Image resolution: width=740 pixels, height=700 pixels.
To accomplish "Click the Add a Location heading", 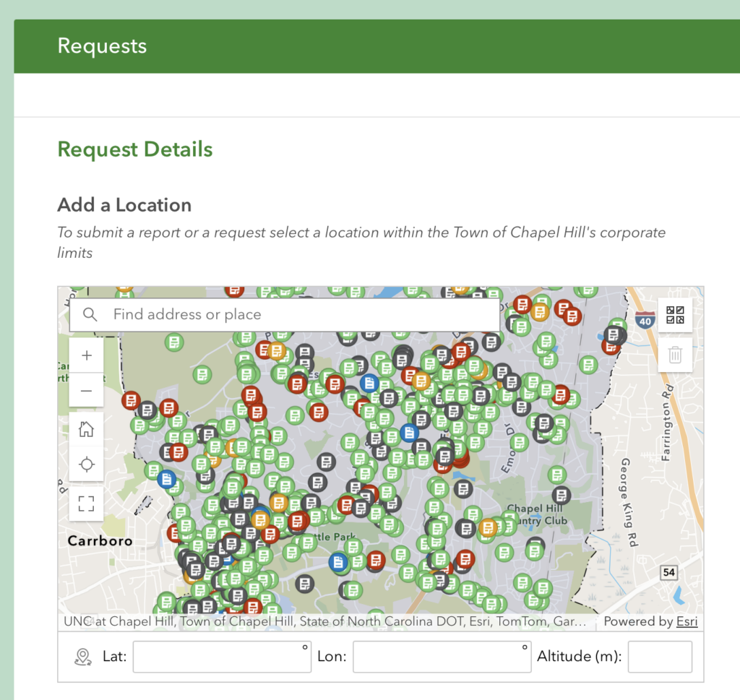I will click(x=124, y=205).
